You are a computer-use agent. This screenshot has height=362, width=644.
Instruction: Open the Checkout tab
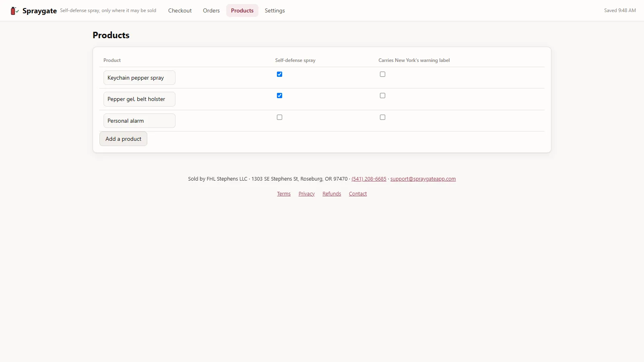pyautogui.click(x=180, y=10)
